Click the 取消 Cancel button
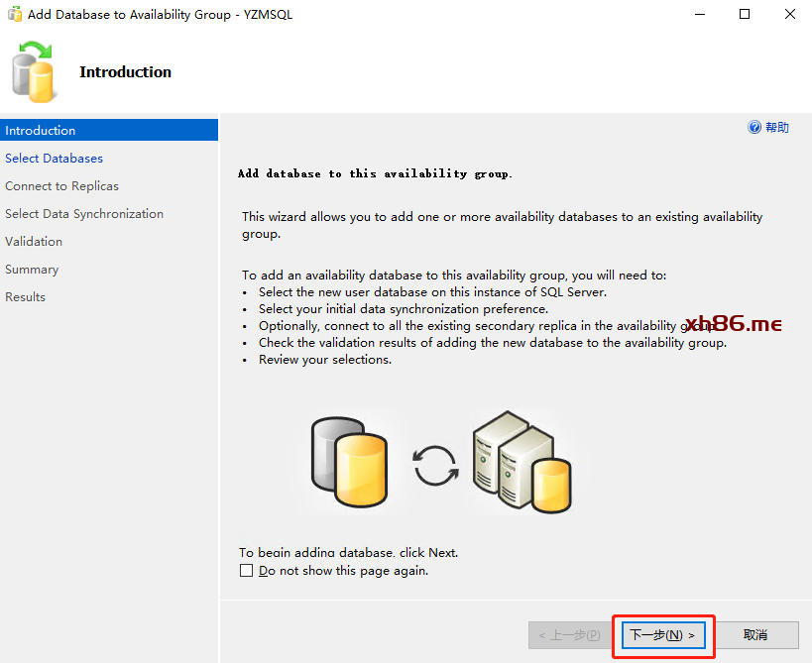The height and width of the screenshot is (663, 812). pos(755,635)
